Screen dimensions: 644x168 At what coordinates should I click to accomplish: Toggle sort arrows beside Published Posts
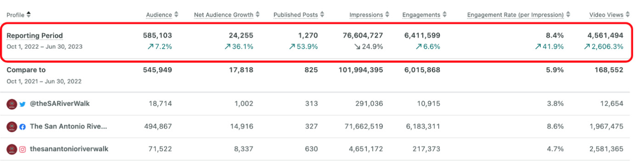point(322,15)
